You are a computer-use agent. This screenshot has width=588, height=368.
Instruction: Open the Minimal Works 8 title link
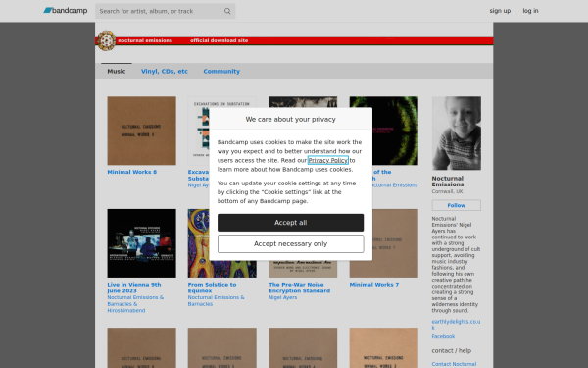click(x=132, y=172)
